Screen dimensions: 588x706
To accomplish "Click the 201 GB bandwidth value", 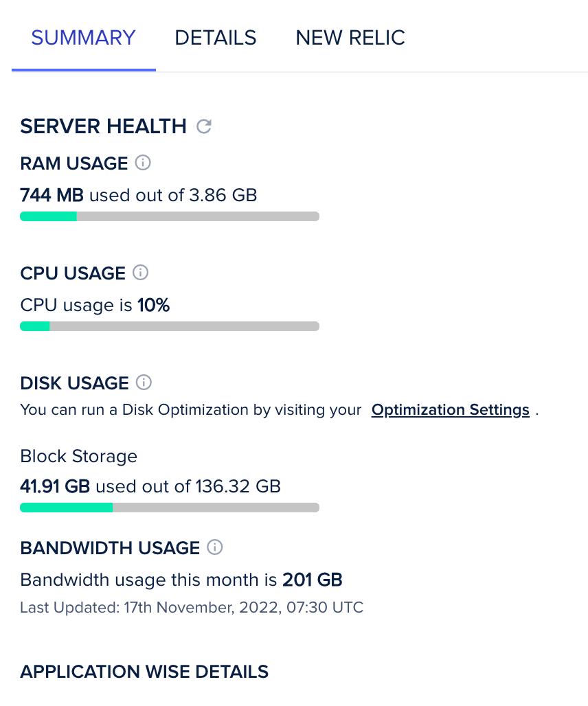I will point(312,580).
